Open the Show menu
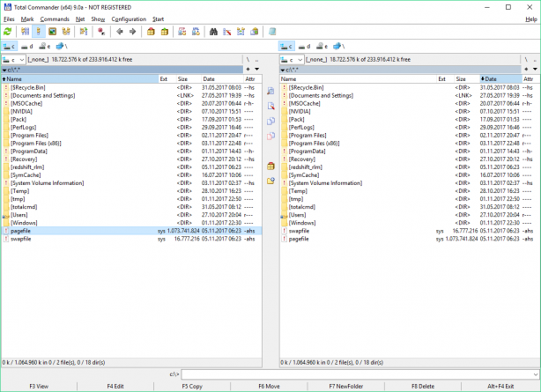The image size is (541, 392). point(98,19)
